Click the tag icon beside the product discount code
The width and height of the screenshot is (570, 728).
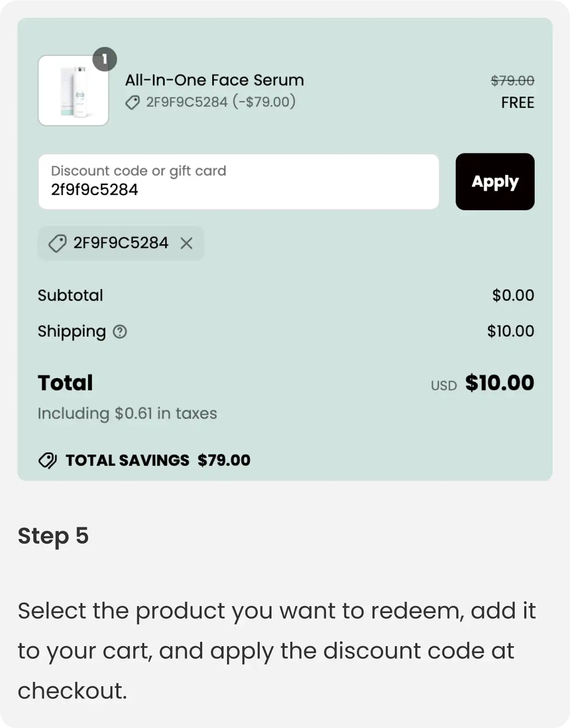132,102
